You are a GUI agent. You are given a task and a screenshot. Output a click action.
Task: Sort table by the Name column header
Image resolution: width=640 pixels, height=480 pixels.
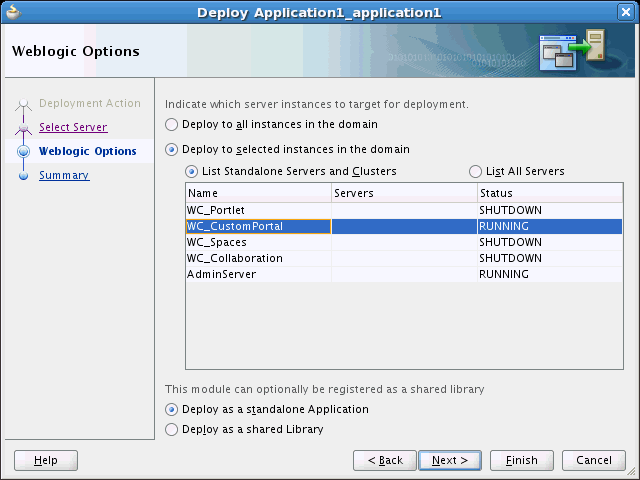[x=258, y=193]
